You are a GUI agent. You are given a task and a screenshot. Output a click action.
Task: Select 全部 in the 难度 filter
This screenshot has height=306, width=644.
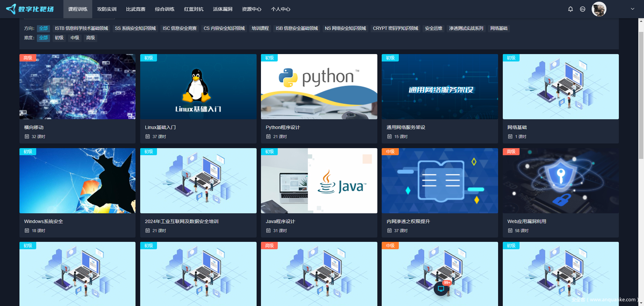pyautogui.click(x=44, y=38)
